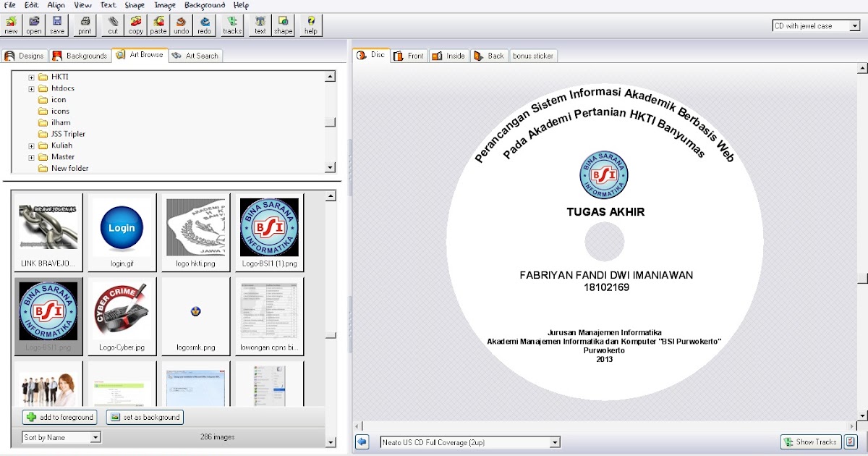Open the Help menu

coord(241,5)
